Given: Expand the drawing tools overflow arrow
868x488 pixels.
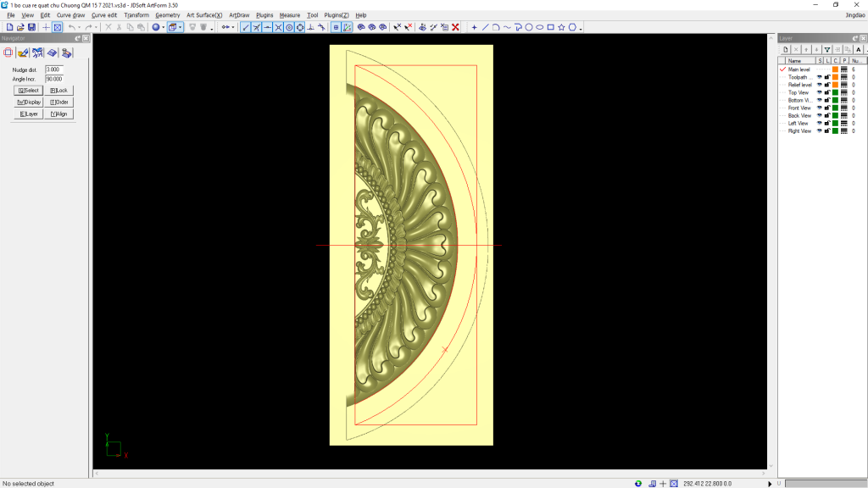Looking at the screenshot, I should point(581,28).
